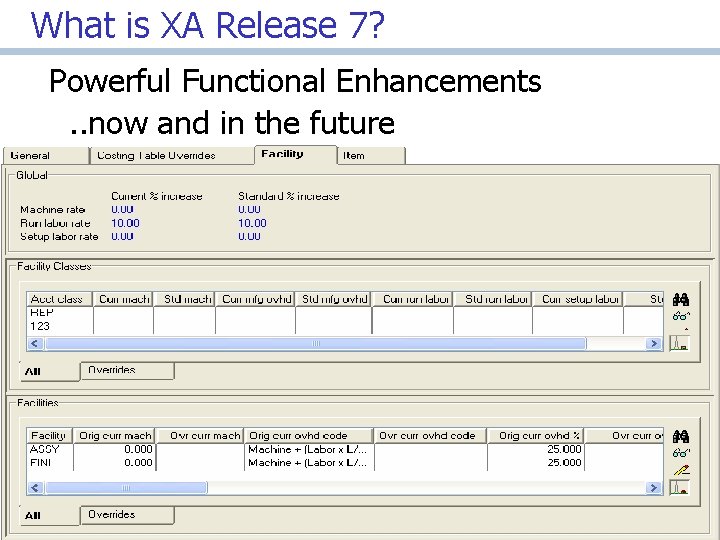Viewport: 720px width, 540px height.
Task: Click ASSY row's 0.000 orig curr mach value
Action: pos(138,449)
